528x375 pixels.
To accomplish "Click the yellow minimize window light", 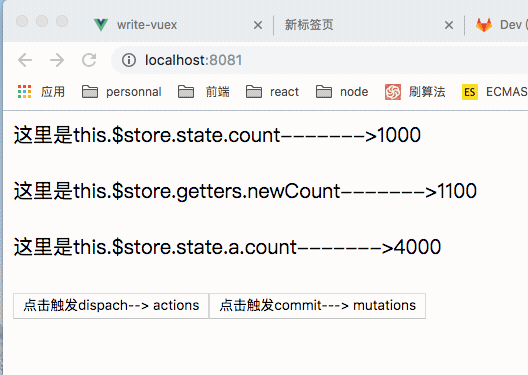I will (x=42, y=21).
